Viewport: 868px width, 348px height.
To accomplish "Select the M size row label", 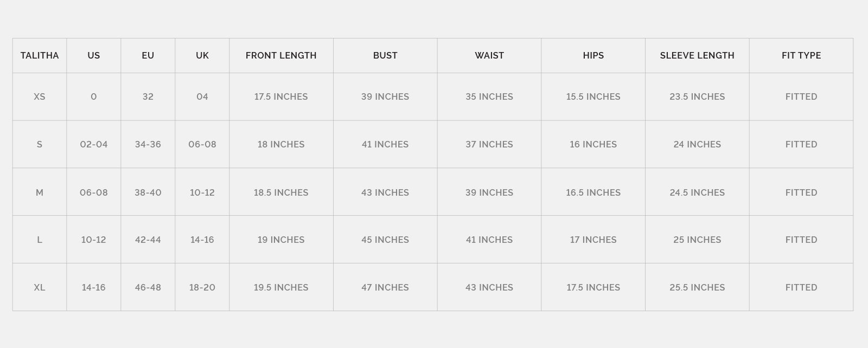I will (x=40, y=192).
